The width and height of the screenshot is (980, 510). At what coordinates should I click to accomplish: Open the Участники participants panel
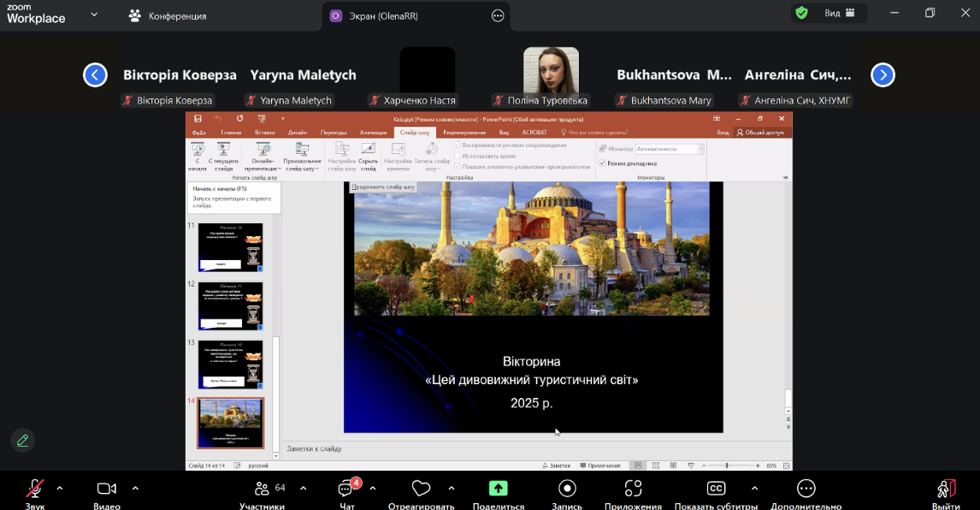coord(262,489)
